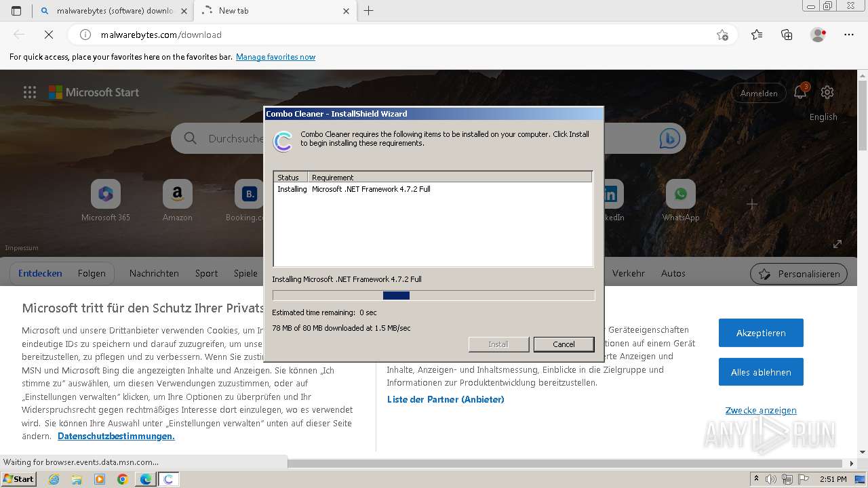The width and height of the screenshot is (868, 488).
Task: Open the WhatsApp quick link
Action: (x=681, y=201)
